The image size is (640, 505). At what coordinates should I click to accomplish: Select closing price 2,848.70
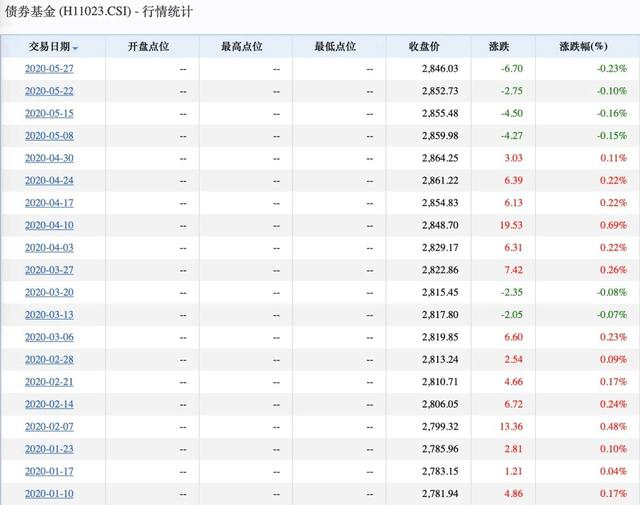pos(440,225)
